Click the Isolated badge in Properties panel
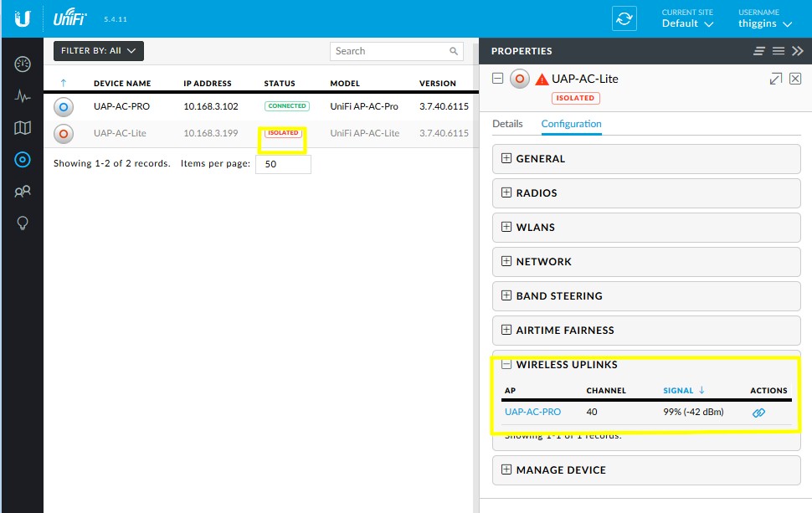The width and height of the screenshot is (812, 513). (575, 99)
